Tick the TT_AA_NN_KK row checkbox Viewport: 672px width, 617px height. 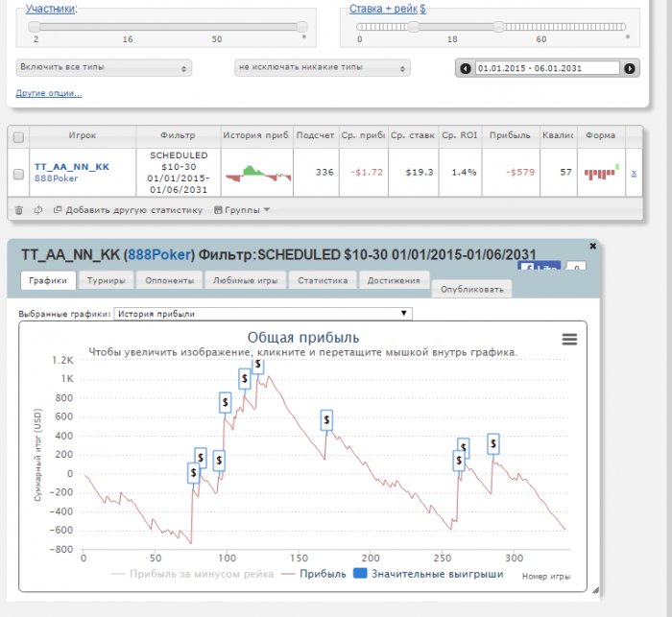point(18,174)
